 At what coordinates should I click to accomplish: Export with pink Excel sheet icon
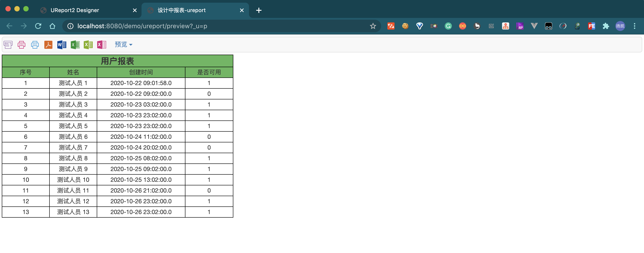(x=102, y=45)
